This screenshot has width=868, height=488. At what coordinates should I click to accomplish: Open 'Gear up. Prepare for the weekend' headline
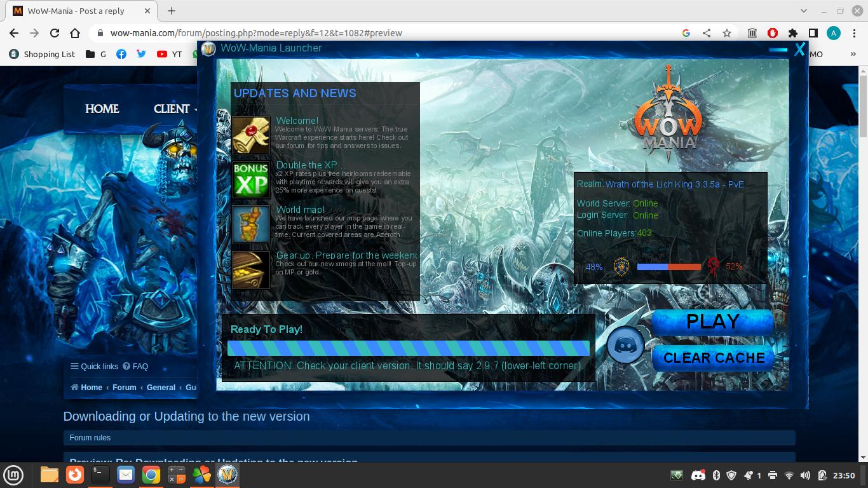(346, 255)
